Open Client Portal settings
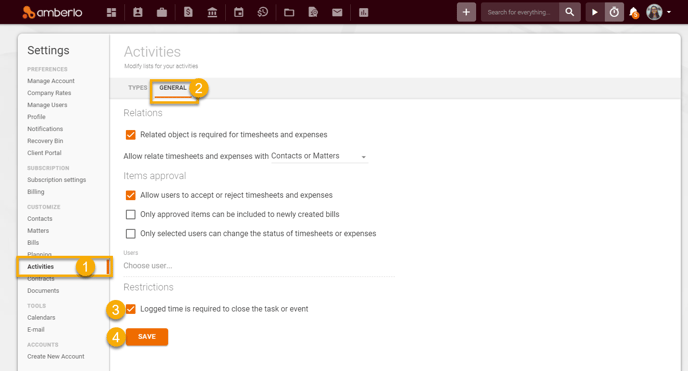 click(x=44, y=153)
